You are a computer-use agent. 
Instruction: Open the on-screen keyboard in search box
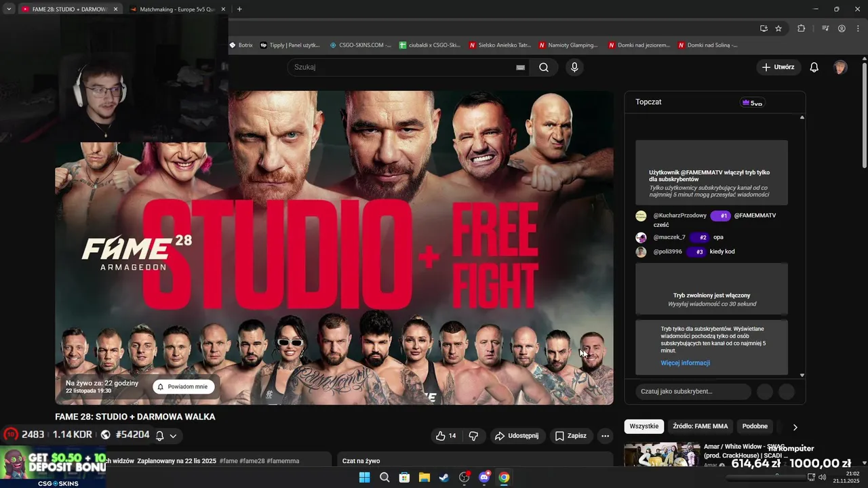[x=521, y=67]
